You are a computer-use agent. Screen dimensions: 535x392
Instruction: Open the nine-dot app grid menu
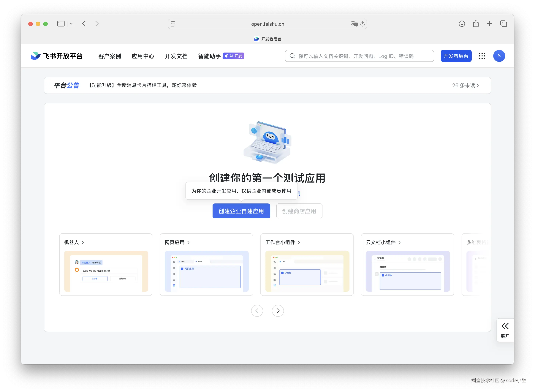(x=482, y=56)
